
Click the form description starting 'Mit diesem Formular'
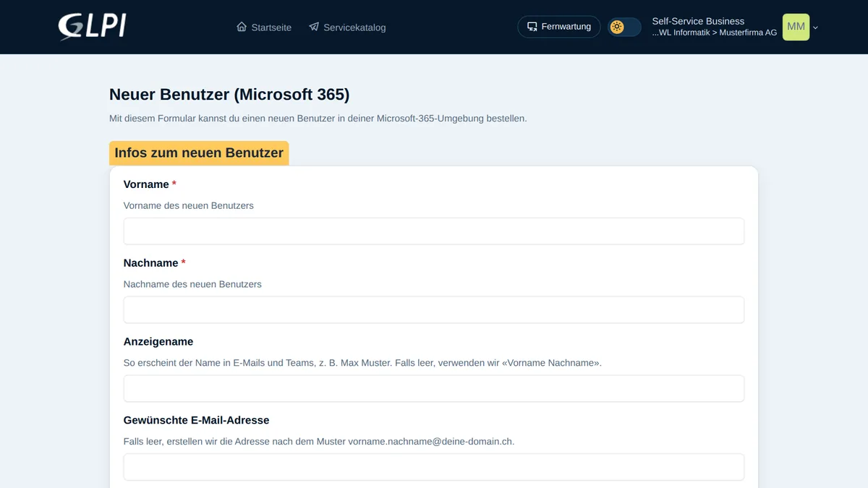(318, 118)
